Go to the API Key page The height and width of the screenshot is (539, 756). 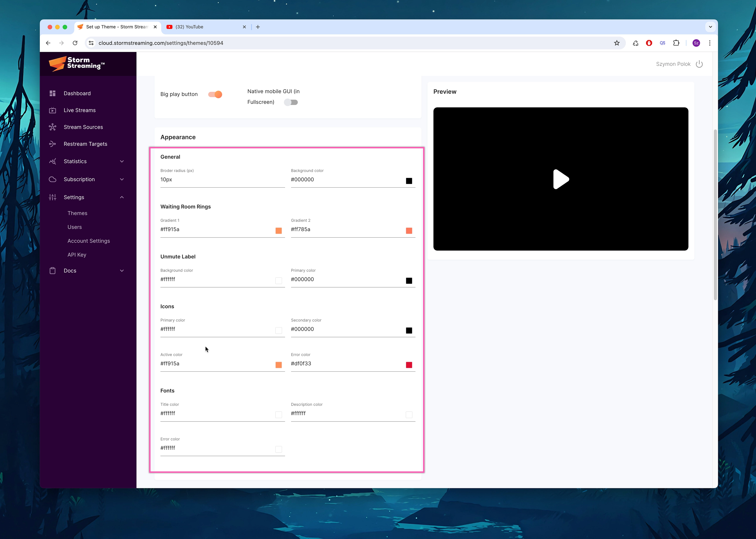pyautogui.click(x=77, y=255)
